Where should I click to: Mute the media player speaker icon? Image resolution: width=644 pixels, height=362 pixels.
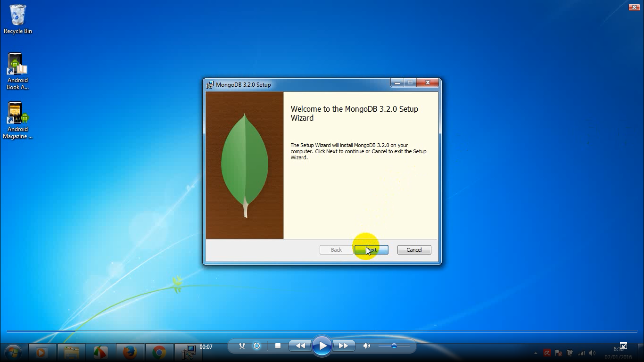pos(367,346)
